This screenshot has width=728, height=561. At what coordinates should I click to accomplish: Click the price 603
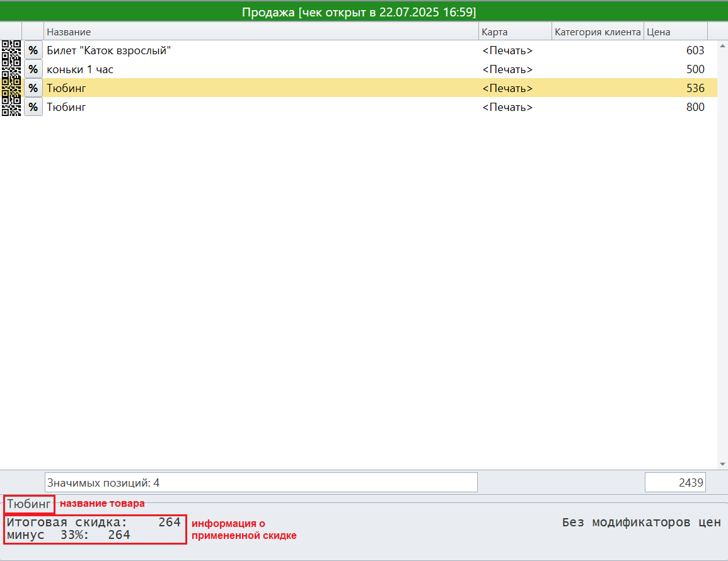click(x=695, y=50)
